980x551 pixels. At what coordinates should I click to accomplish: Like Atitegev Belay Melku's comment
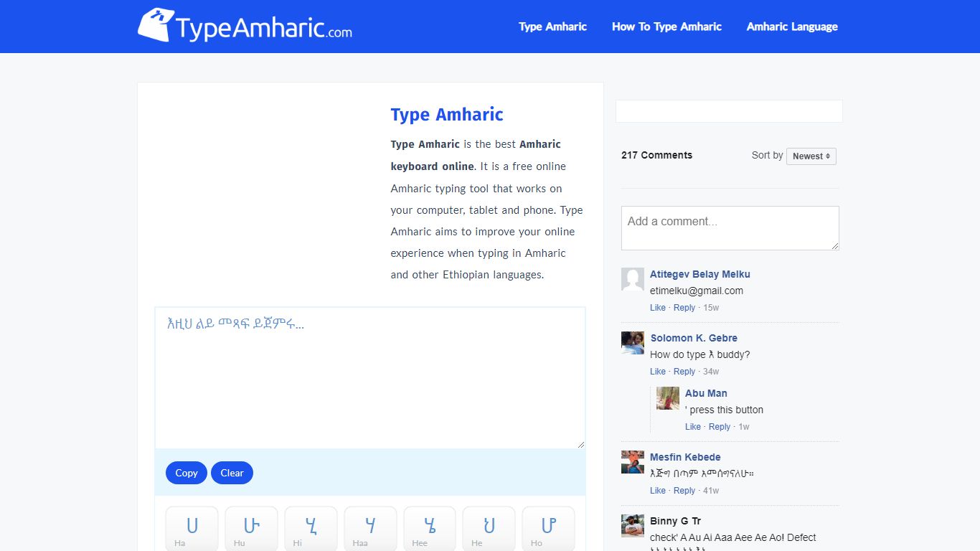pyautogui.click(x=658, y=308)
